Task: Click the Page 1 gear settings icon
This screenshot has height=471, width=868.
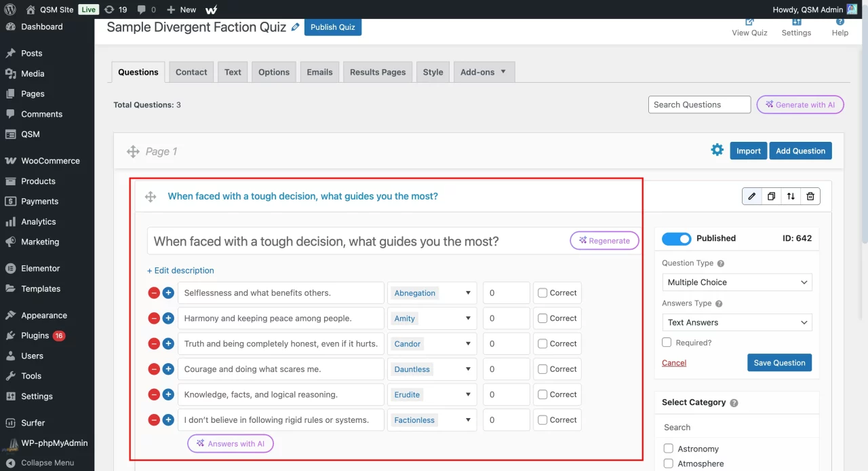Action: coord(717,150)
